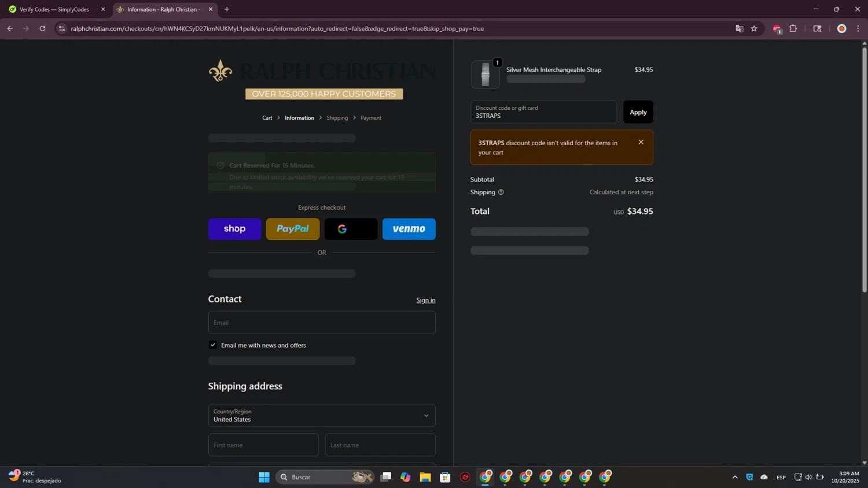Reload the current page

point(42,28)
